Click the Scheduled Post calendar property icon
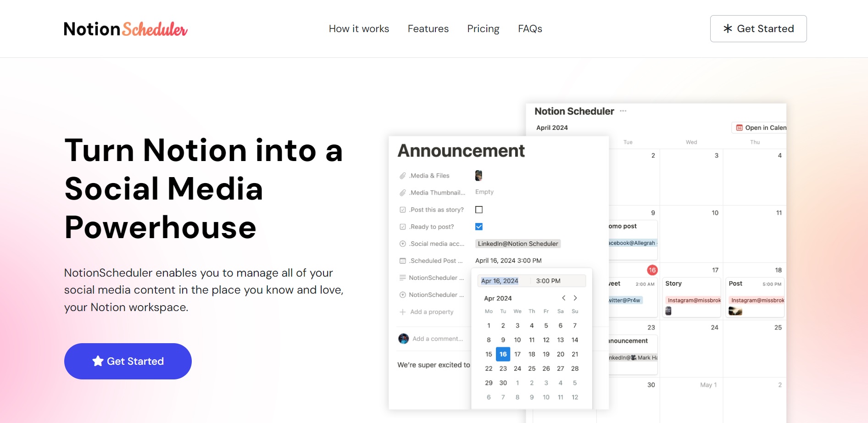868x423 pixels. pos(402,261)
